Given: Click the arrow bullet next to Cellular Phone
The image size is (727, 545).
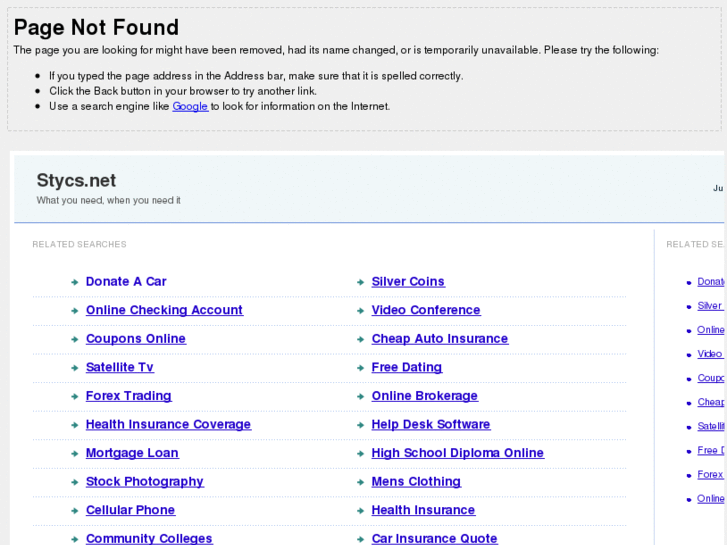Looking at the screenshot, I should click(x=75, y=511).
